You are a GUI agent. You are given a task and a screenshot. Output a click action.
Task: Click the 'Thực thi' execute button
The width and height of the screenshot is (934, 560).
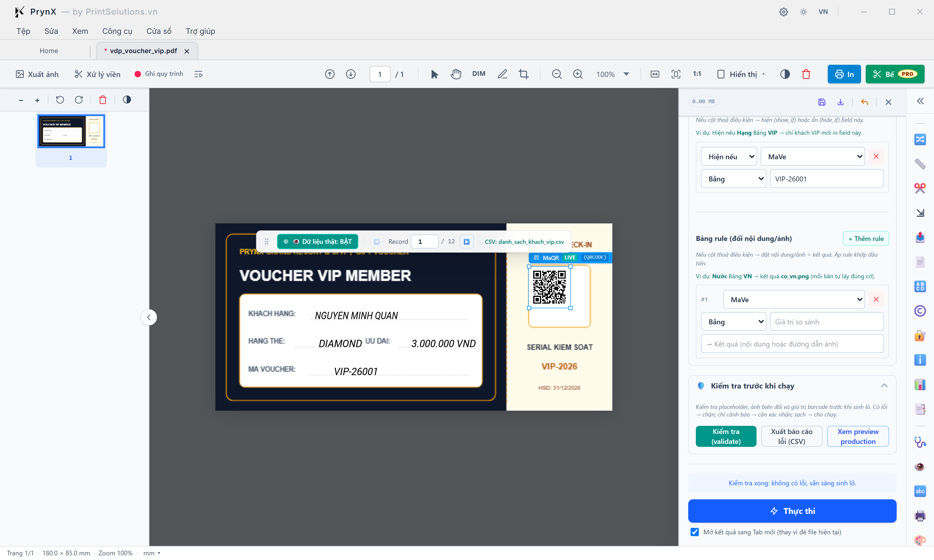(x=792, y=511)
